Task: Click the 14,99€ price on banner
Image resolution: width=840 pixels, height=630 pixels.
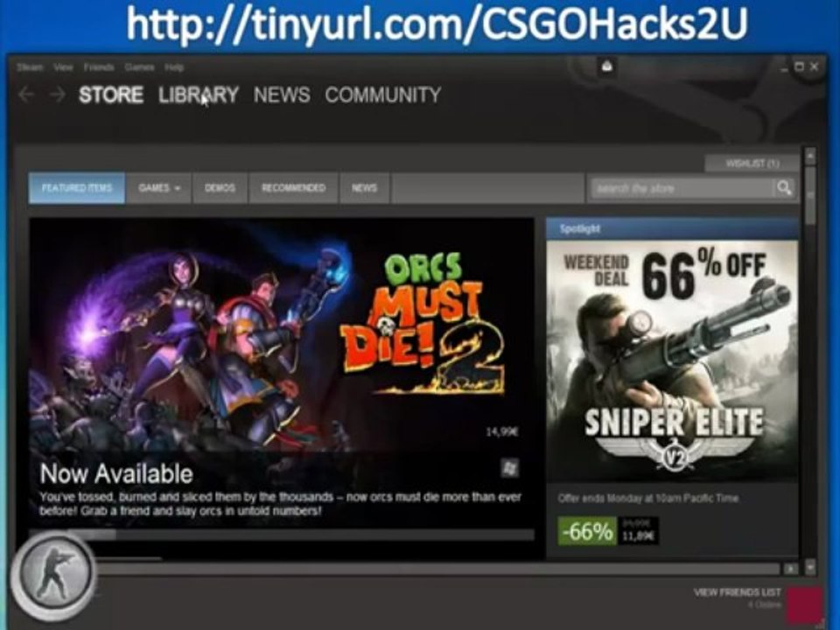Action: point(502,431)
